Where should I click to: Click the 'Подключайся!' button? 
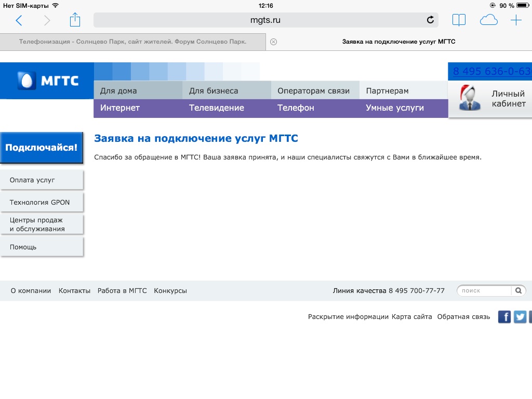click(42, 148)
